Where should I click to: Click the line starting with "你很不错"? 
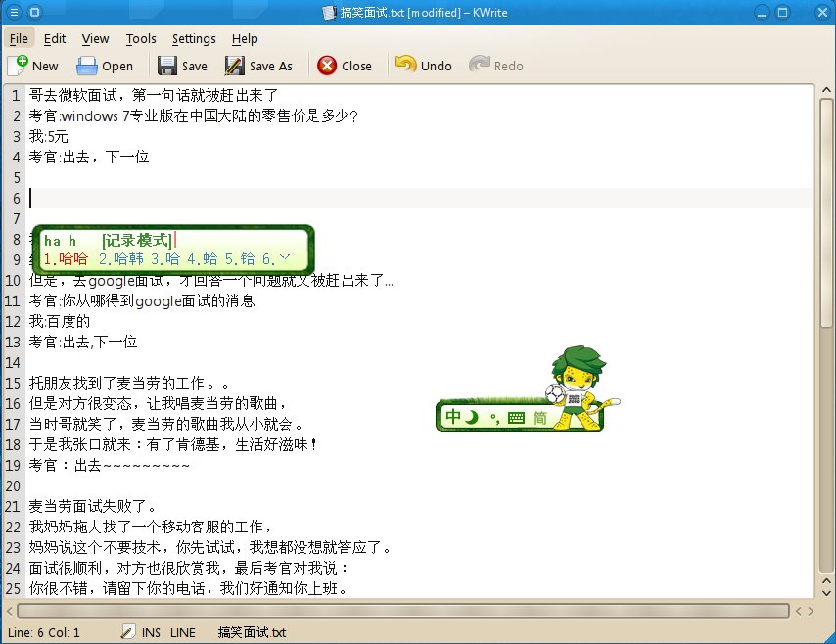189,588
